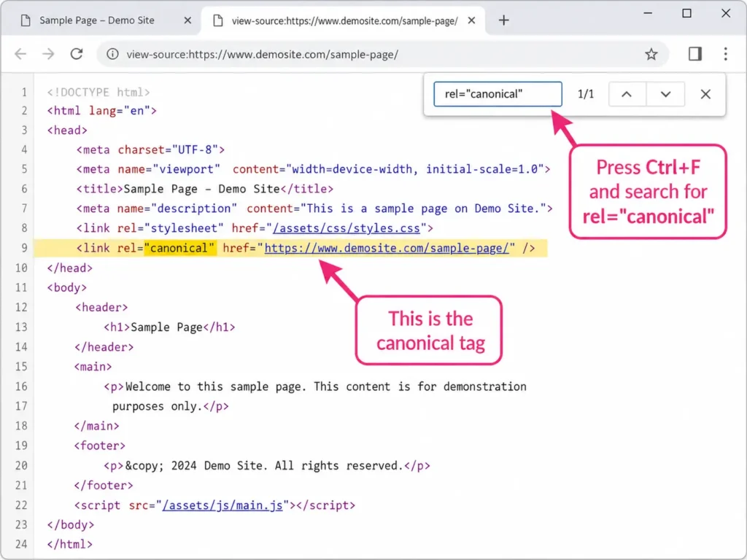747x560 pixels.
Task: Open a new tab with plus button
Action: (x=503, y=20)
